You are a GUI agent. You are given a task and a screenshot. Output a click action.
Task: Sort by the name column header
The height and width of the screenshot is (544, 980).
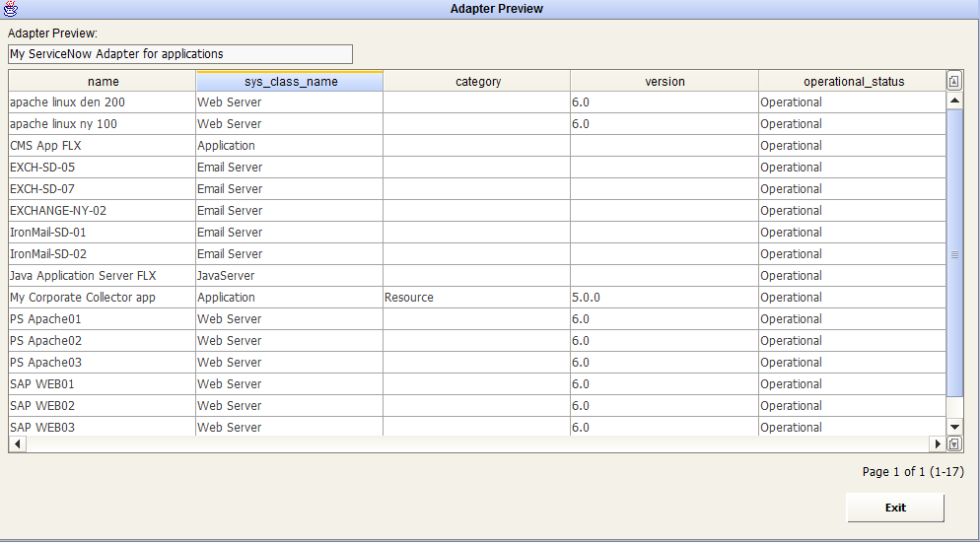pos(103,81)
